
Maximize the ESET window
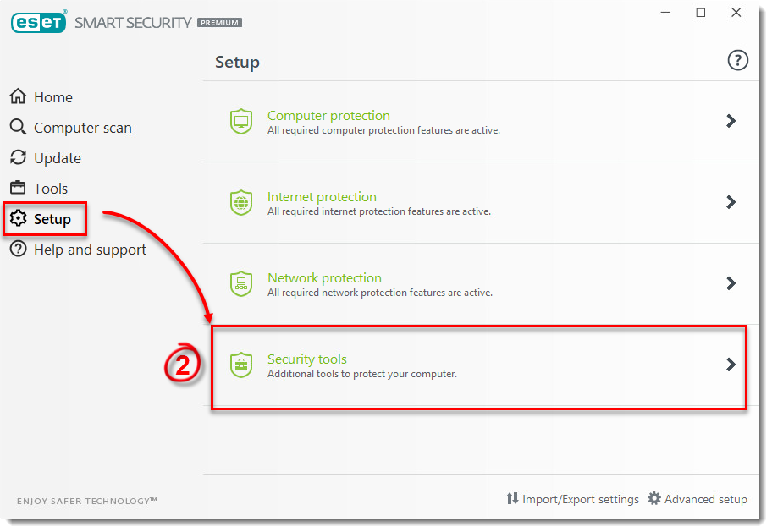click(701, 13)
